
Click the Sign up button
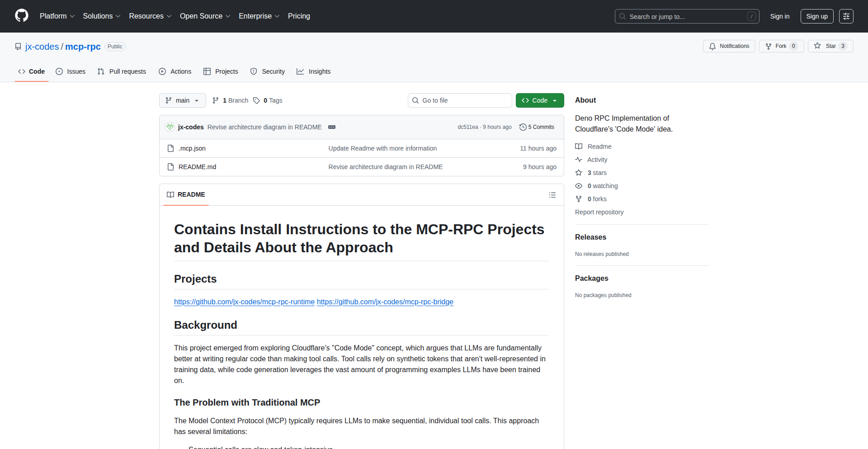click(x=816, y=16)
